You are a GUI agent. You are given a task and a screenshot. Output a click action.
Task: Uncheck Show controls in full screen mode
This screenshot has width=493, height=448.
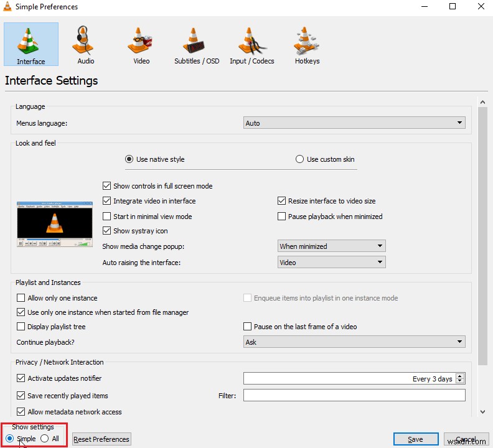[x=157, y=186]
